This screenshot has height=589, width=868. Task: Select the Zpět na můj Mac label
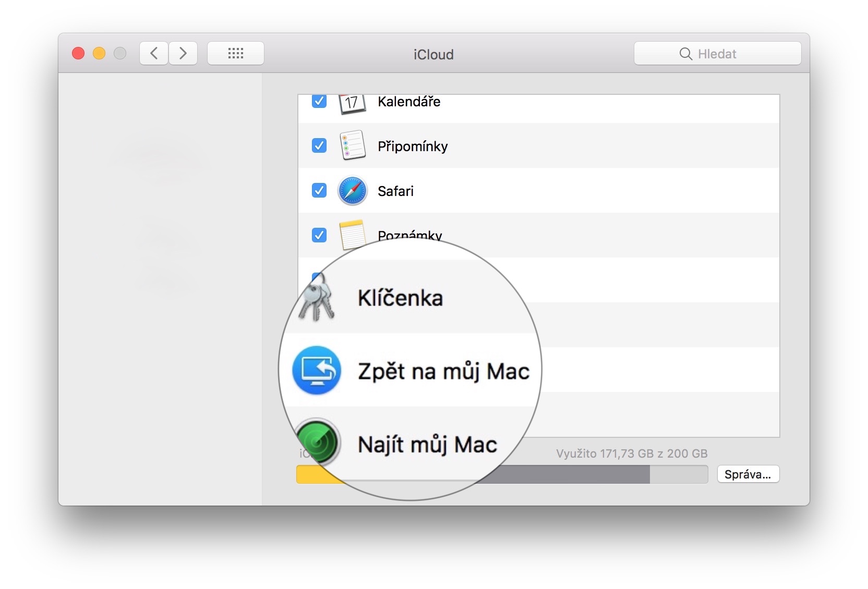[443, 371]
